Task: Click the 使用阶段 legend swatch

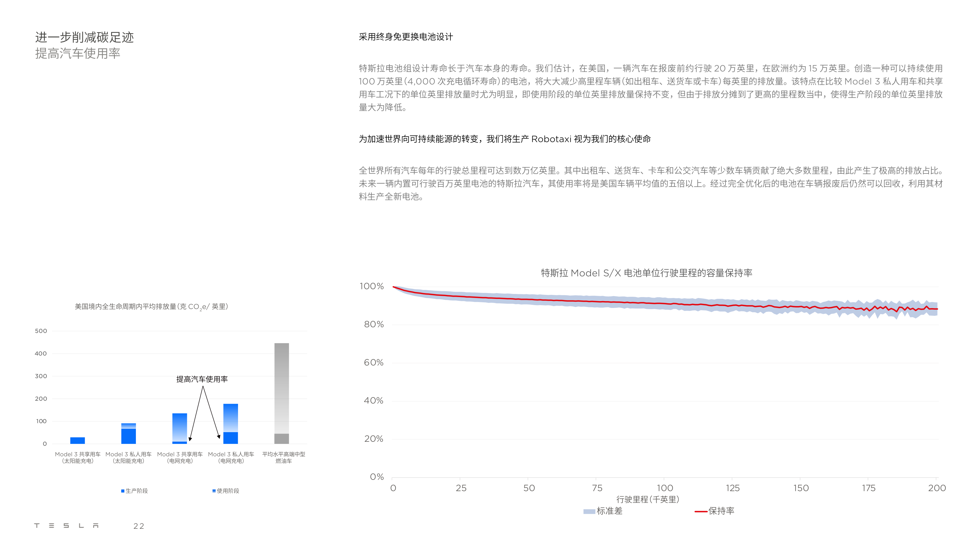Action: tap(214, 491)
